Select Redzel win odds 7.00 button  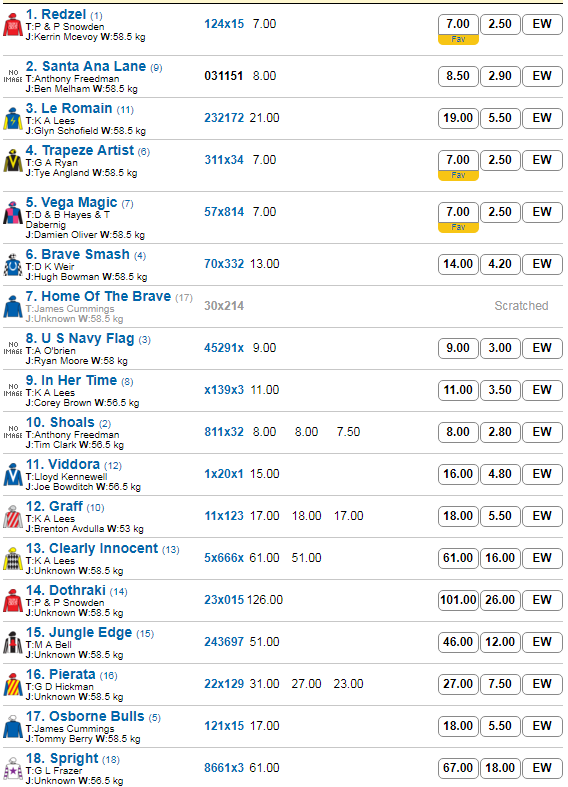(x=458, y=24)
